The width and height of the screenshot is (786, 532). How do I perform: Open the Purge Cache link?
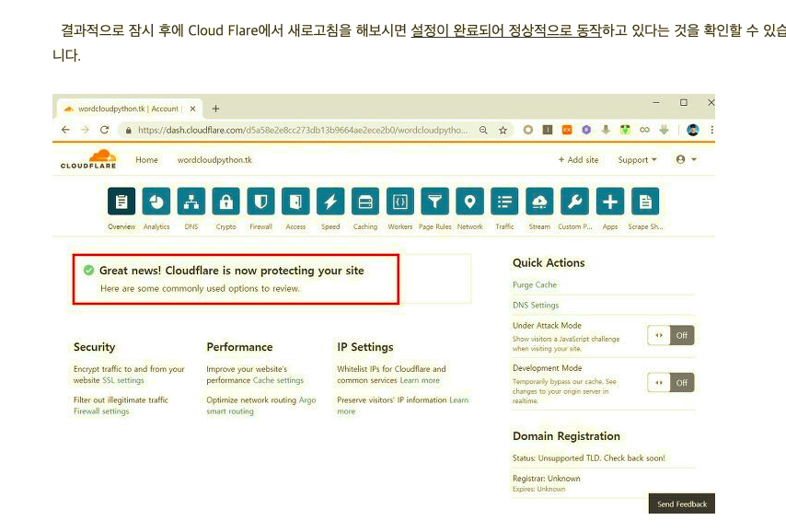(x=535, y=284)
